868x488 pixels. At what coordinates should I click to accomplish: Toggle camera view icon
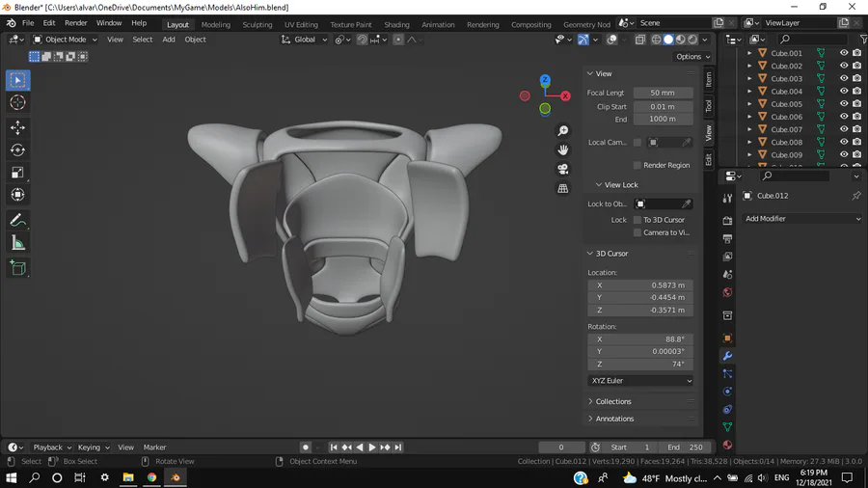(x=563, y=169)
